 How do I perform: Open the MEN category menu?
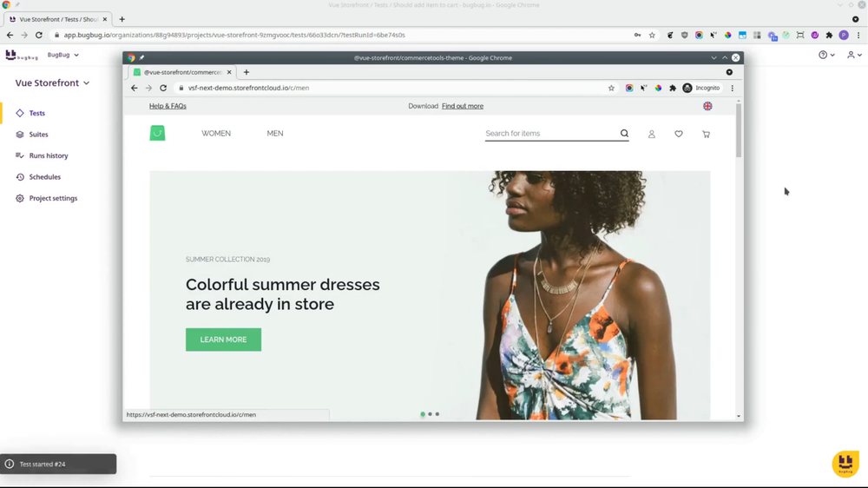coord(275,134)
